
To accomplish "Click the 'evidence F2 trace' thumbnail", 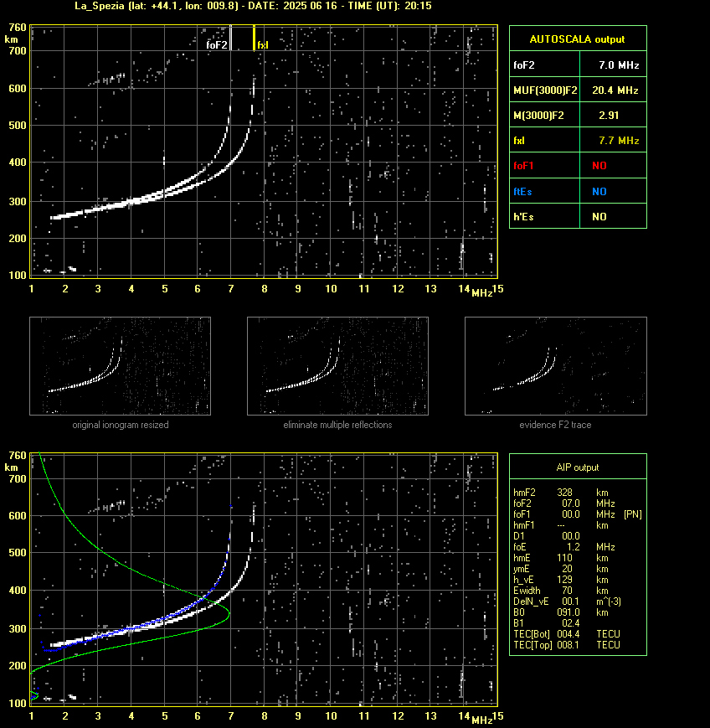I will pos(555,366).
